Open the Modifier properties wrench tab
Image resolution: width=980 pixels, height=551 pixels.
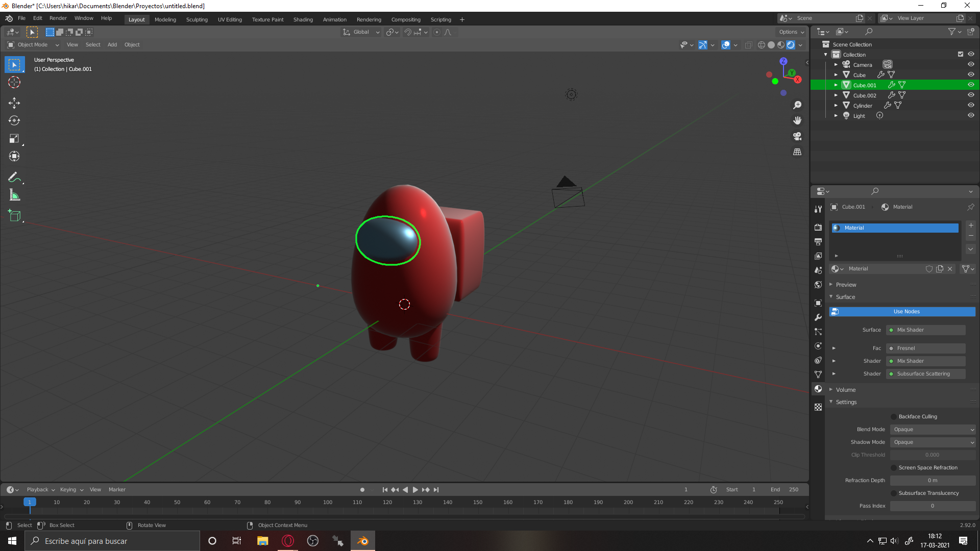click(x=818, y=317)
